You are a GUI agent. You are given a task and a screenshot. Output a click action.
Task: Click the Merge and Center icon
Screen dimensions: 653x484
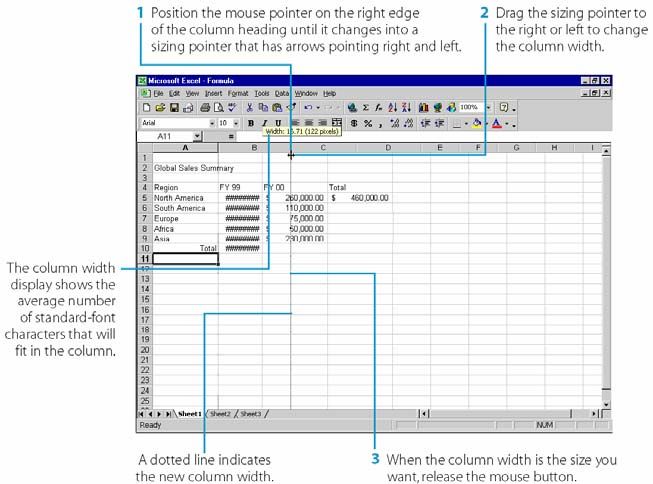pos(336,123)
